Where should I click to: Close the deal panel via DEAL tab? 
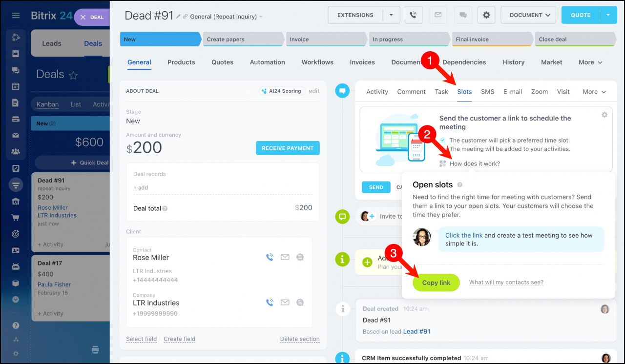coord(92,17)
